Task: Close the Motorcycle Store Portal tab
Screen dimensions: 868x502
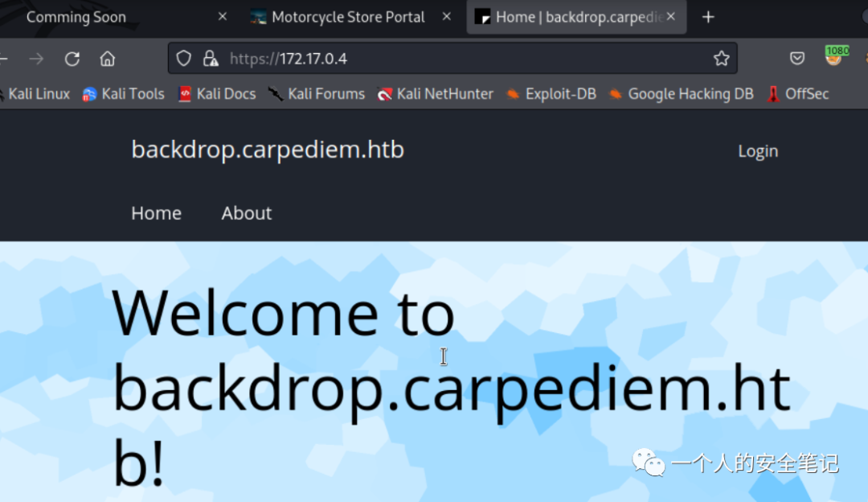Action: pos(447,17)
